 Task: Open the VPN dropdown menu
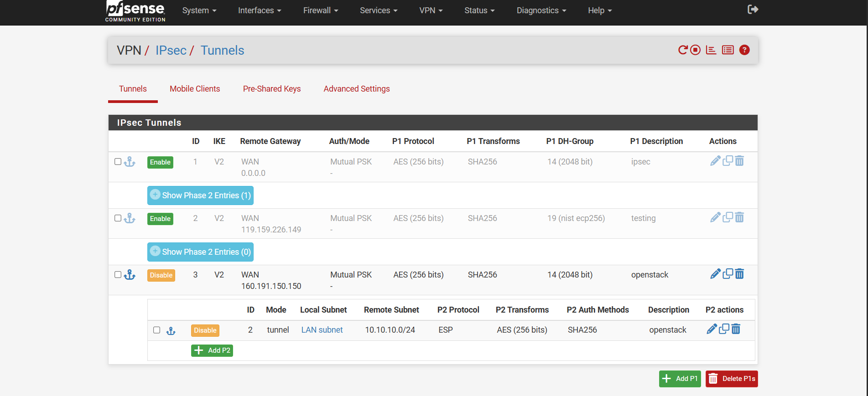431,10
